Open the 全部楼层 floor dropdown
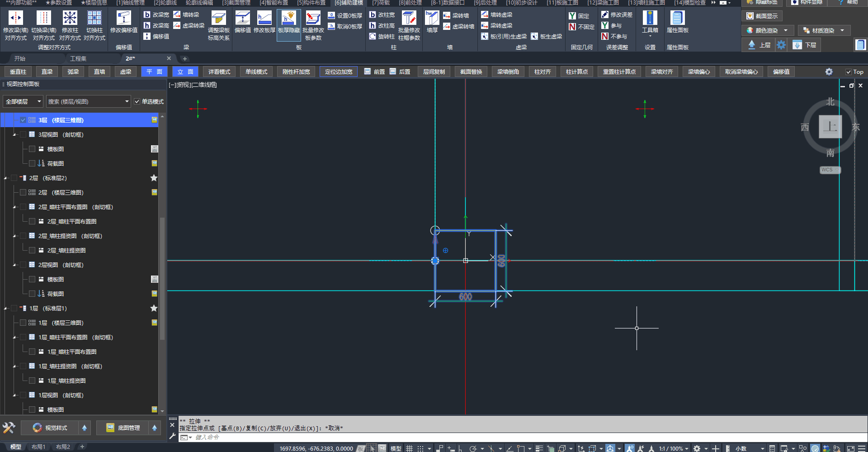The image size is (868, 452). pyautogui.click(x=23, y=102)
